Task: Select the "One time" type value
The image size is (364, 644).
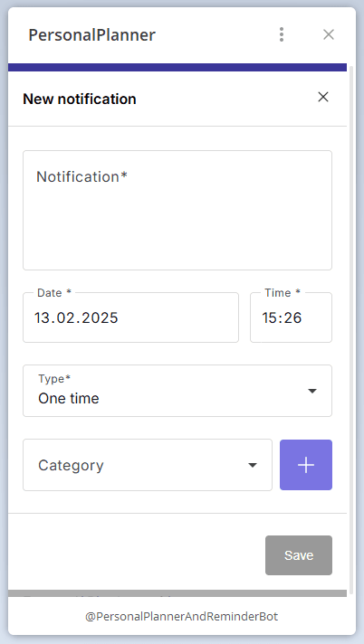Action: (x=69, y=398)
